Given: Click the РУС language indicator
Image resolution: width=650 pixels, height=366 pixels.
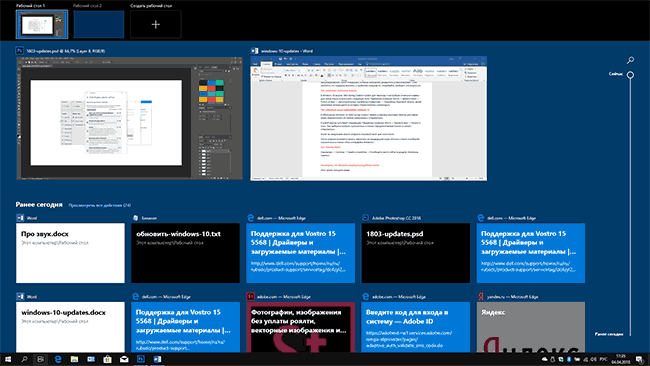Looking at the screenshot, I should tap(604, 359).
